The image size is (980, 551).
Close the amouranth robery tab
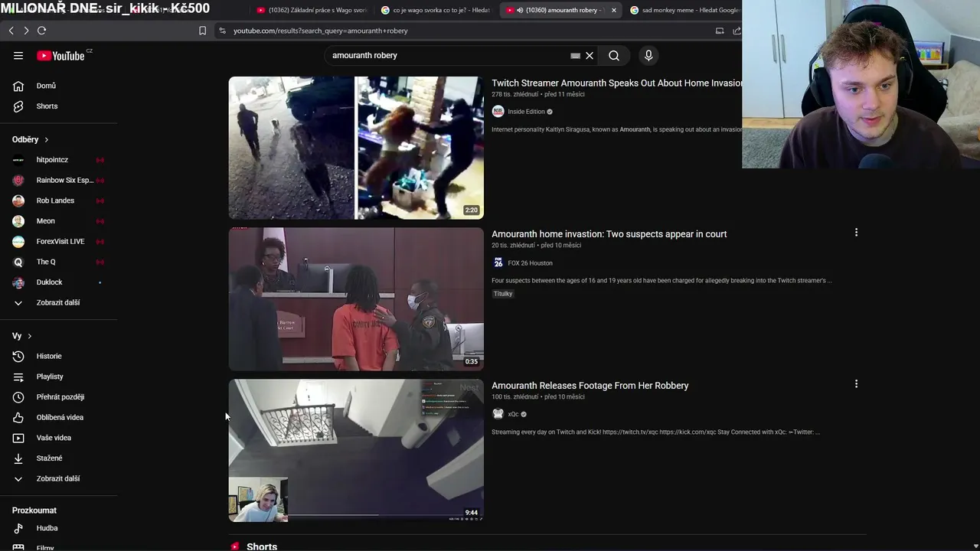click(x=613, y=10)
